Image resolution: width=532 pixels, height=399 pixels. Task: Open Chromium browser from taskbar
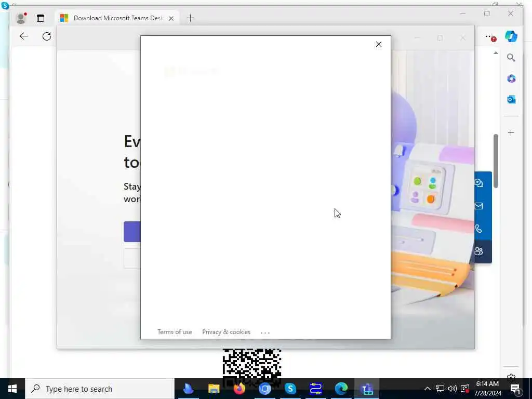coord(264,389)
